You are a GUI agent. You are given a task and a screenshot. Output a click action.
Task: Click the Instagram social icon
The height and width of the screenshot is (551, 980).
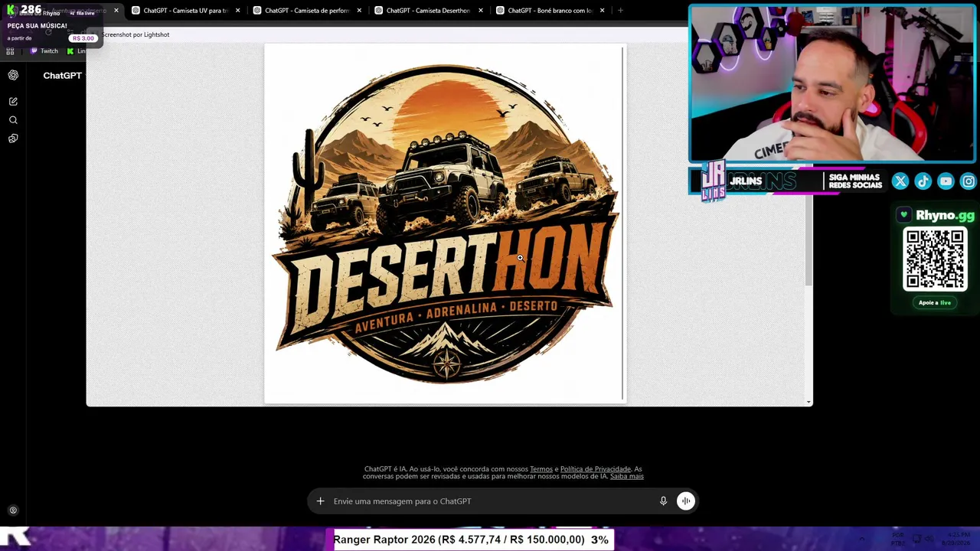[x=969, y=181]
